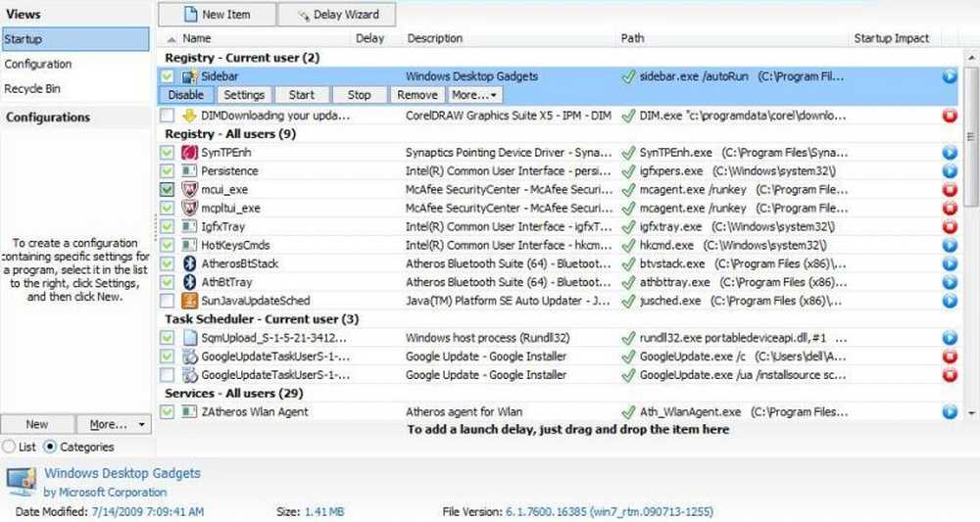Screen dimensions: 980x522
Task: Click the vertical scrollbar thumb
Action: [x=971, y=136]
